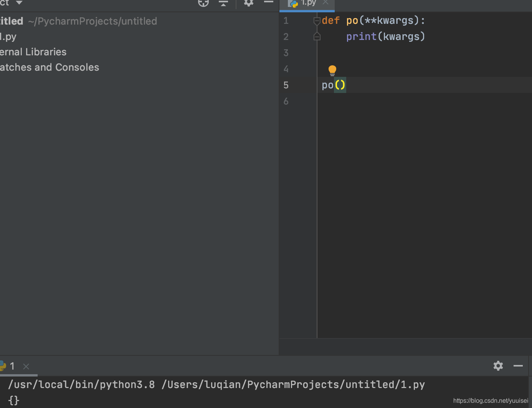Click the print(kwargs) statement
The height and width of the screenshot is (408, 532).
[x=386, y=36]
